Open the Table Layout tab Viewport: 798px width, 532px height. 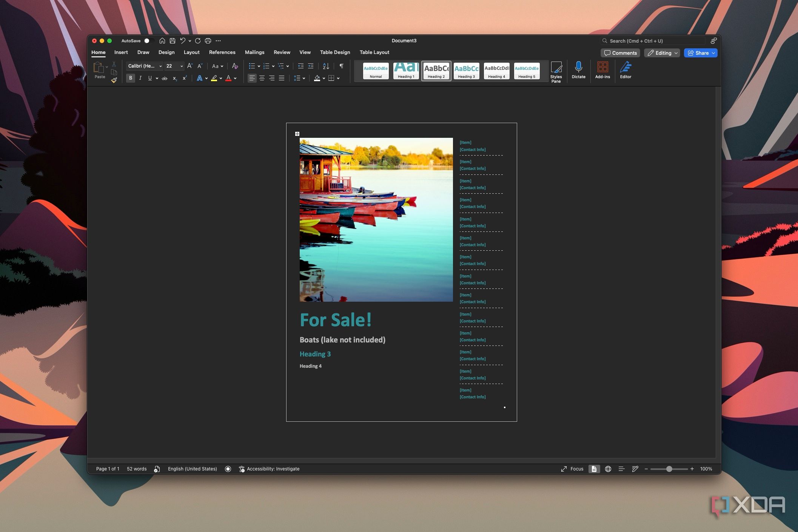[374, 52]
